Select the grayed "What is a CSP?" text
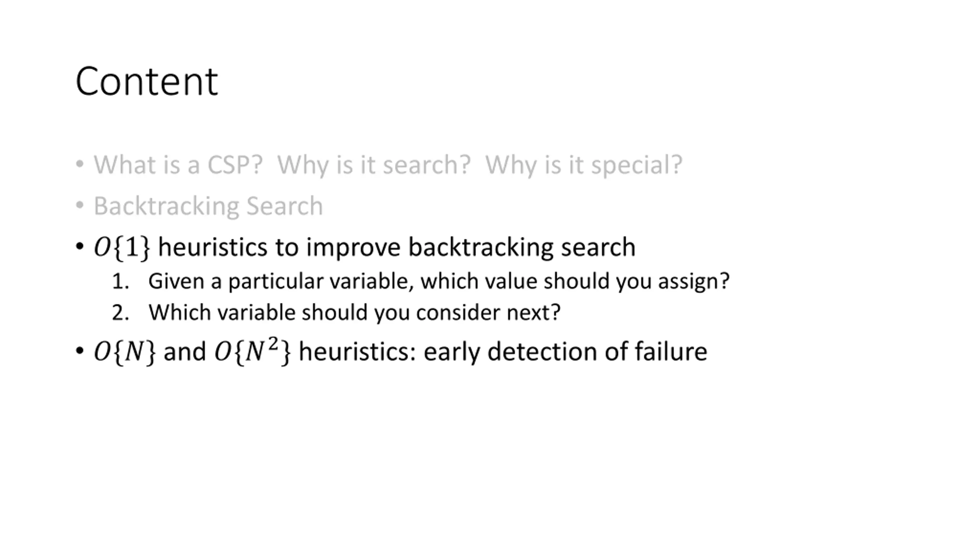The height and width of the screenshot is (551, 980). [x=178, y=165]
